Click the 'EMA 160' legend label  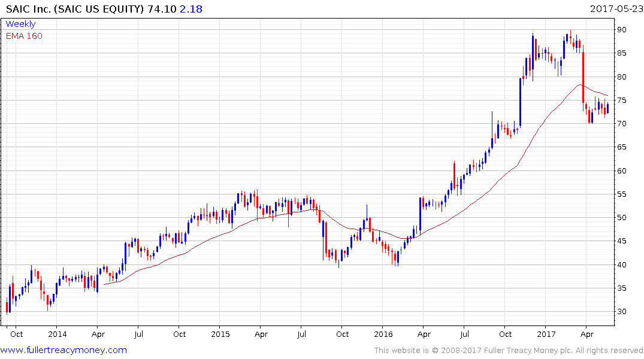click(x=24, y=36)
